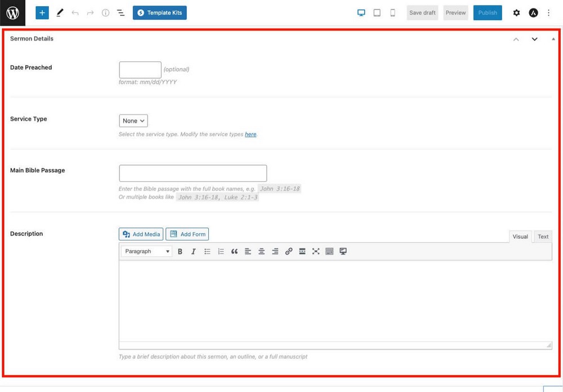563x392 pixels.
Task: Click the Main Bible Passage field
Action: tap(193, 173)
